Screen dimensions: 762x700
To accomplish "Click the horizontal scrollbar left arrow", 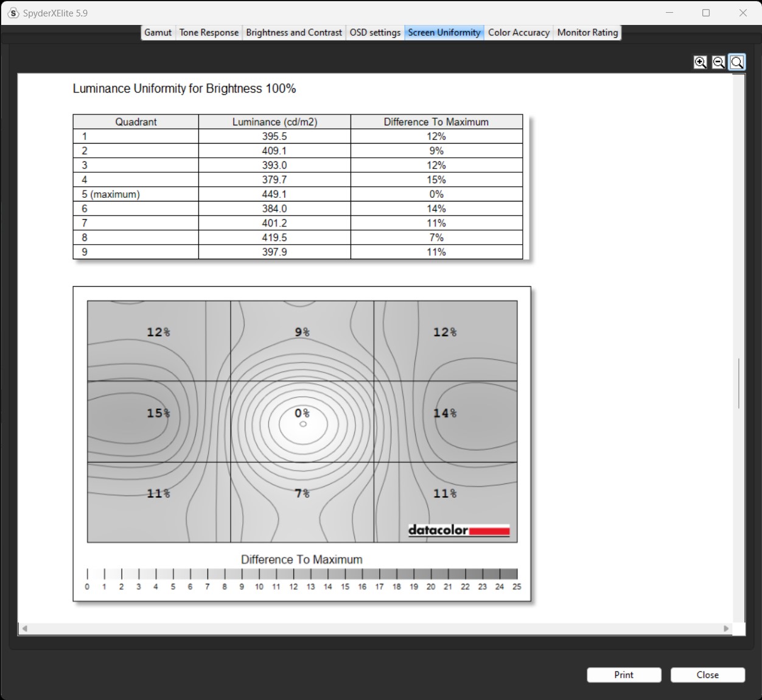I will 25,628.
